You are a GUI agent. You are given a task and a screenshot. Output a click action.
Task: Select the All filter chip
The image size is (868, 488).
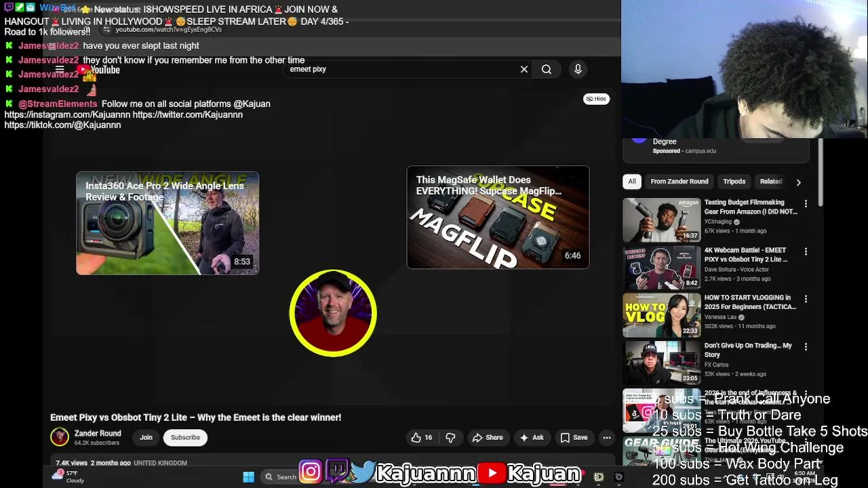point(632,182)
